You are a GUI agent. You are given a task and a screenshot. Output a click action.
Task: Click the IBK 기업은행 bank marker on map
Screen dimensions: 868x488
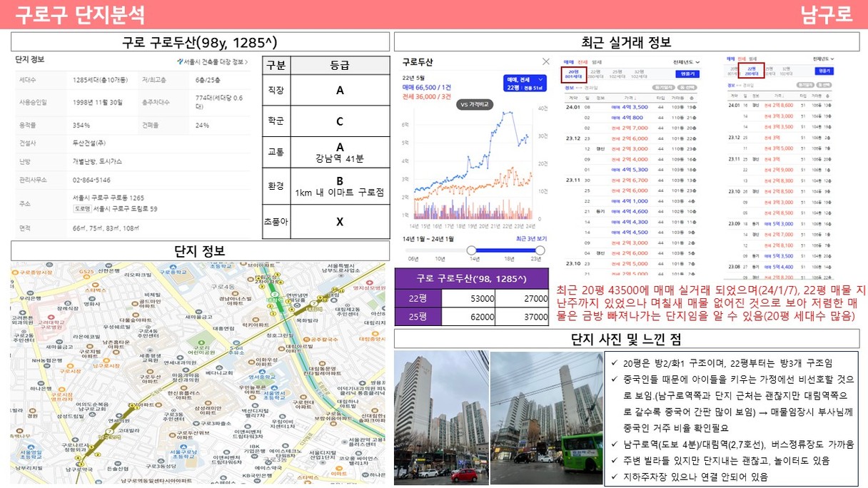click(x=255, y=456)
